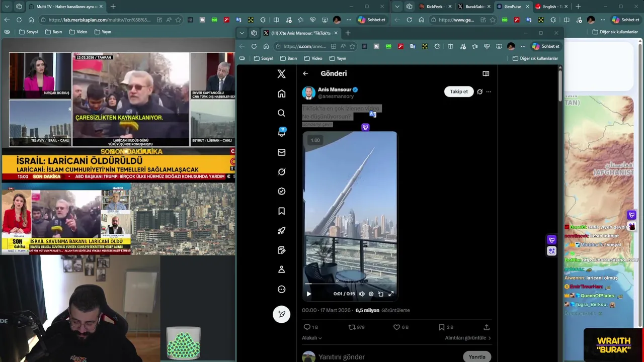The height and width of the screenshot is (362, 644).
Task: Open video settings gear
Action: tap(371, 294)
